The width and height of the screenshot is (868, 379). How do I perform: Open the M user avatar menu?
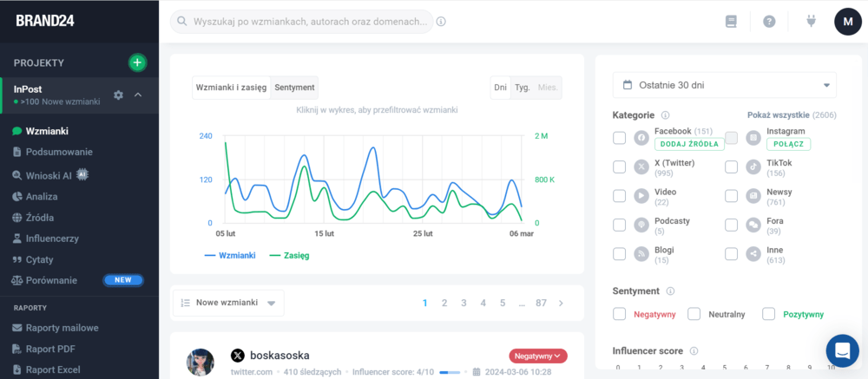(x=847, y=22)
